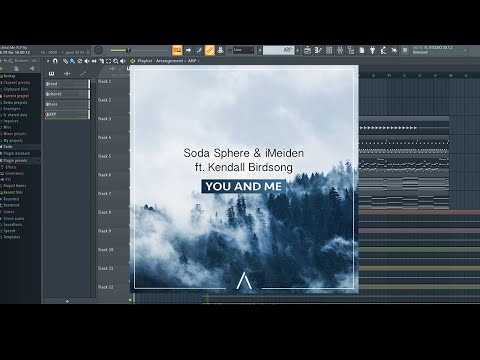
Task: Toggle the highlighted link icon in top toolbar
Action: 210,50
